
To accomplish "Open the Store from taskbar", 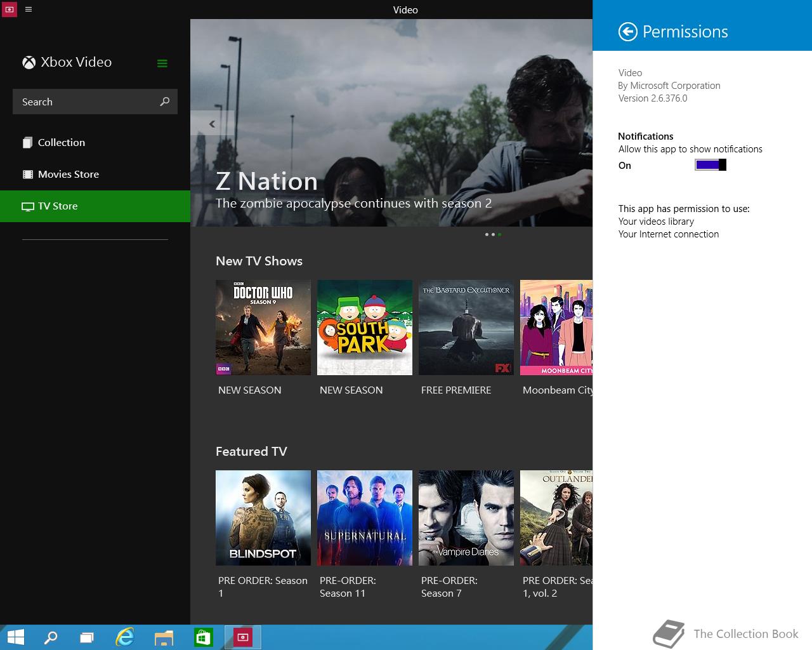I will 203,637.
